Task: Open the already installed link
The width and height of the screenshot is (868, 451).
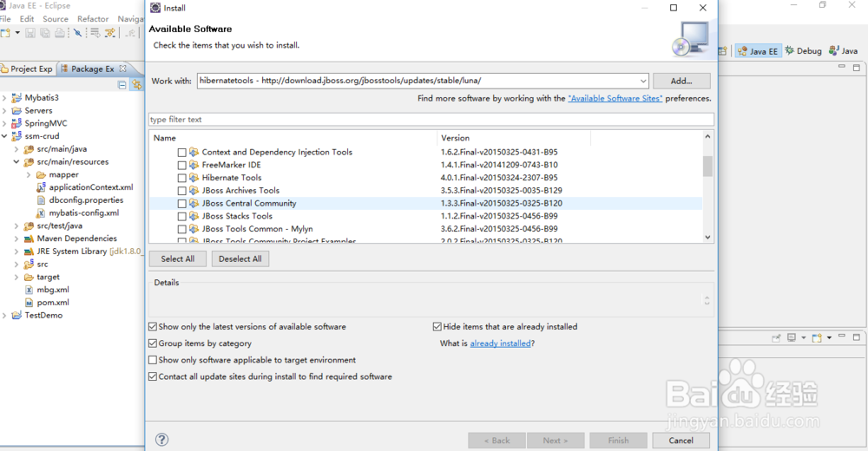Action: pyautogui.click(x=501, y=343)
